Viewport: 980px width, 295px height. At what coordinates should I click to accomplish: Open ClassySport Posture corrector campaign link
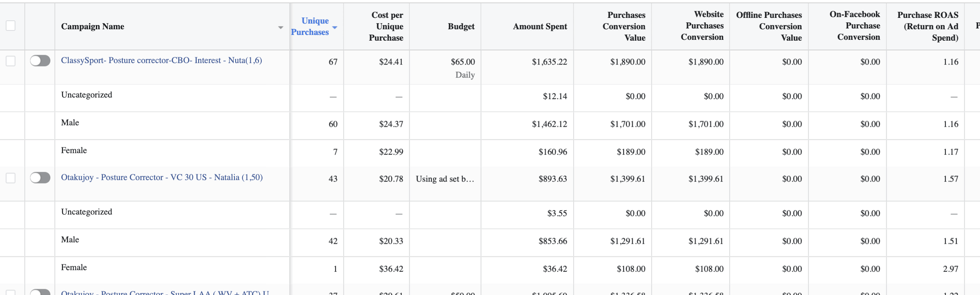(x=161, y=61)
